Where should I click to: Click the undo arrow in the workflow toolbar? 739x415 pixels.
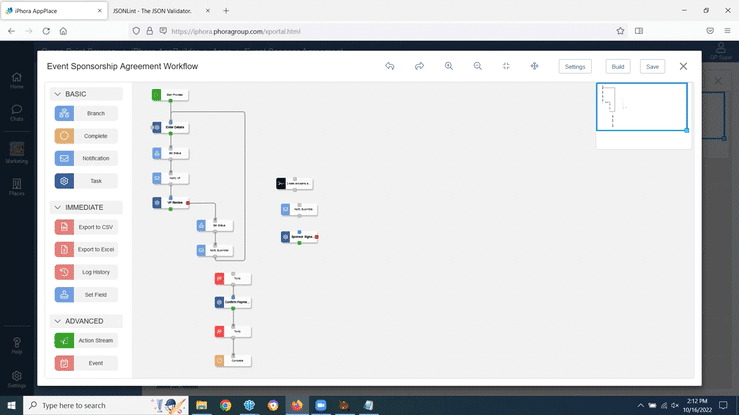point(390,66)
